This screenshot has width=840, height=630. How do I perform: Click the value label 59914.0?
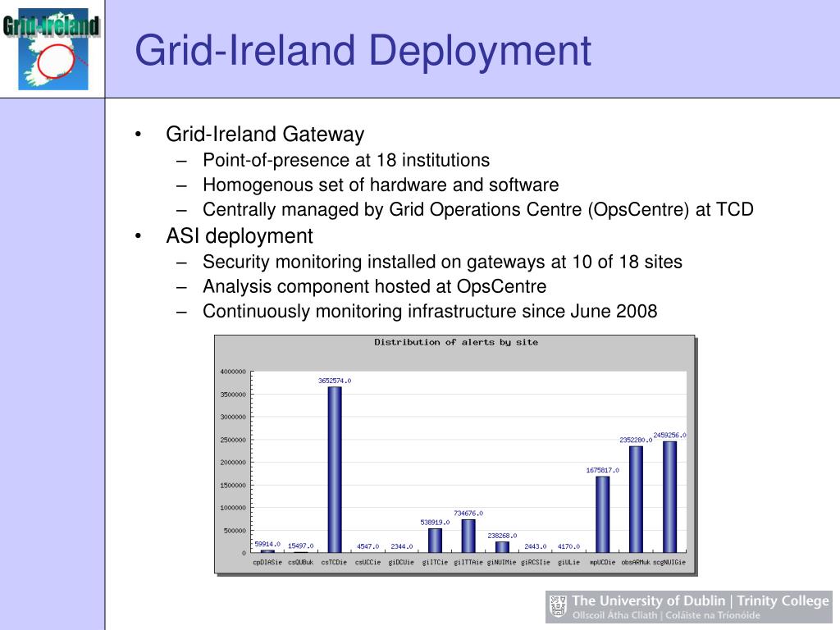click(x=267, y=545)
